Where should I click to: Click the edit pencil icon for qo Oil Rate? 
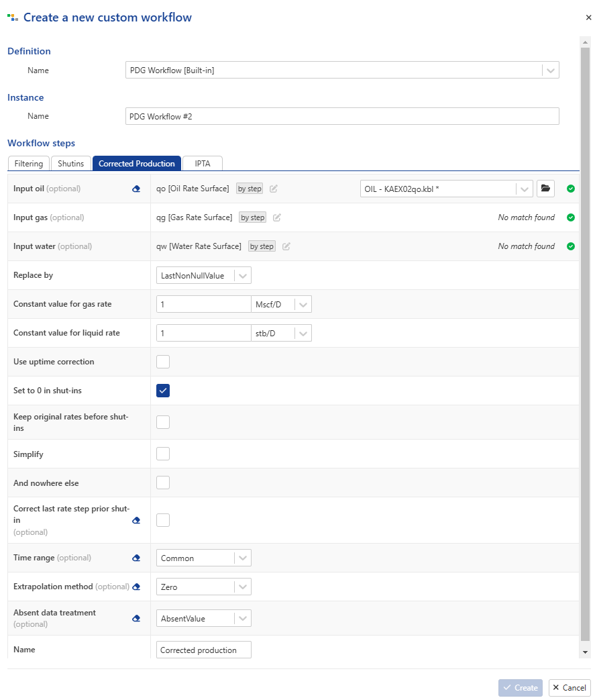point(274,189)
